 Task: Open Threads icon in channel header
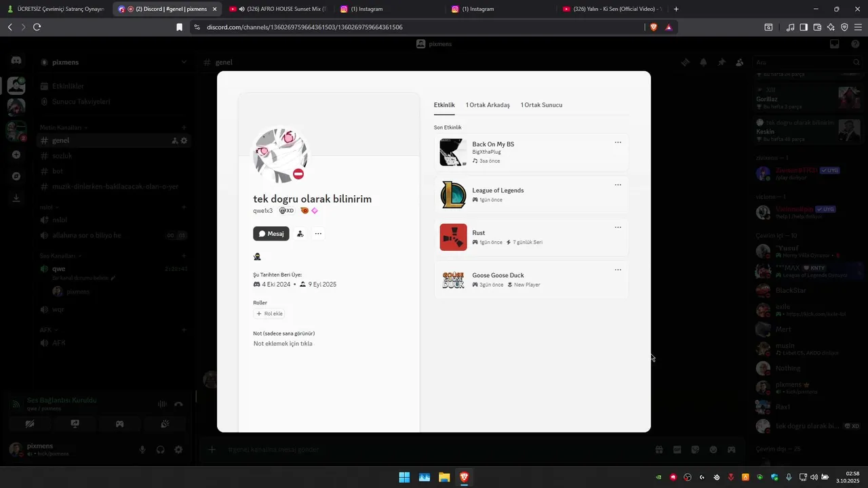[x=686, y=62]
